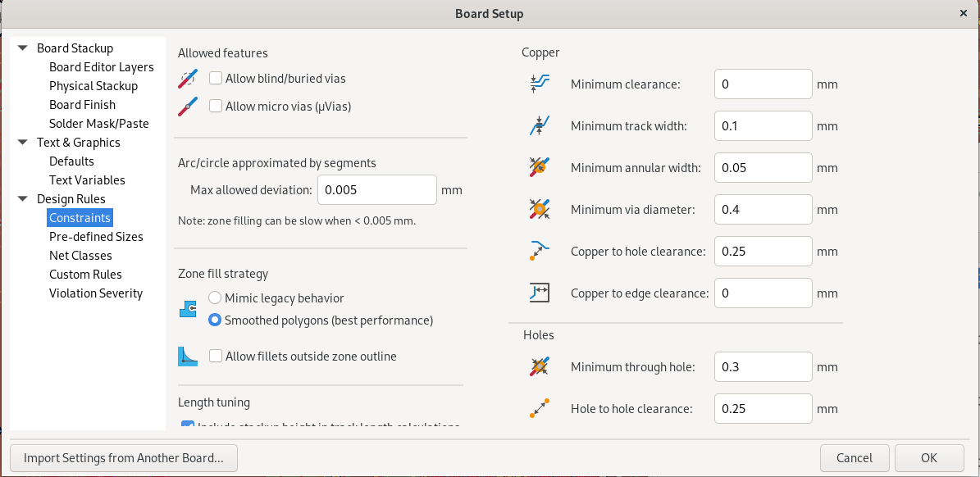This screenshot has height=477, width=980.
Task: Click Import Settings from Another Board button
Action: click(124, 458)
